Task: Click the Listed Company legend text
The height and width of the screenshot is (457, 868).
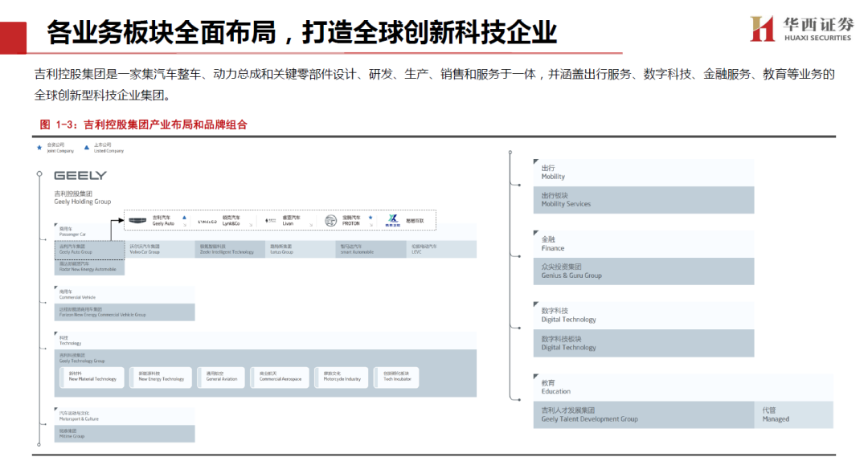Action: (108, 148)
